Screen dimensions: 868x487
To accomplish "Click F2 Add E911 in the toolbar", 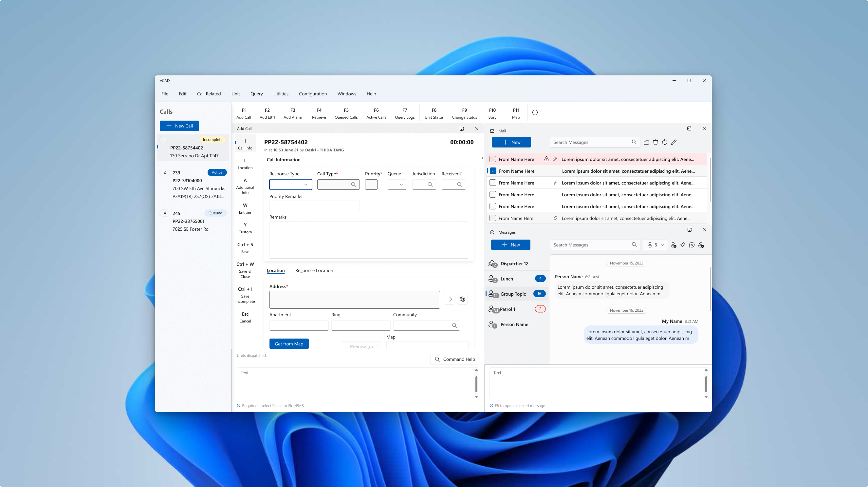I will [x=267, y=113].
